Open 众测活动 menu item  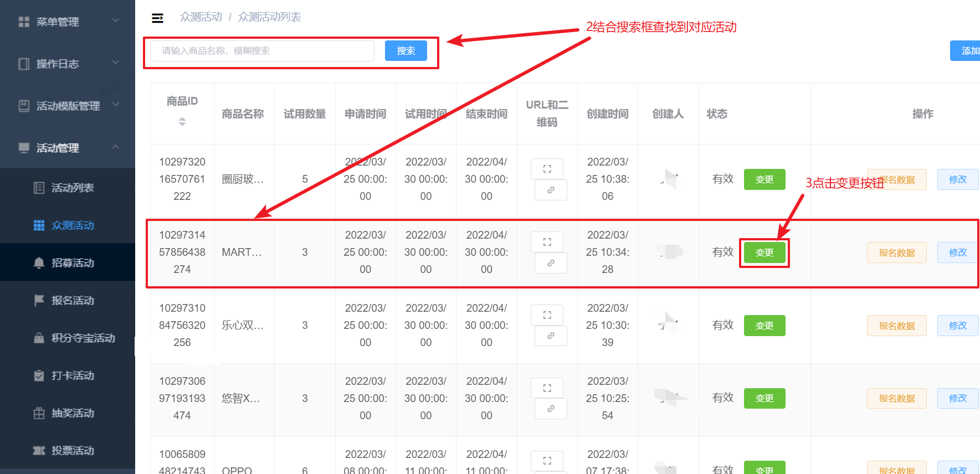tap(68, 225)
